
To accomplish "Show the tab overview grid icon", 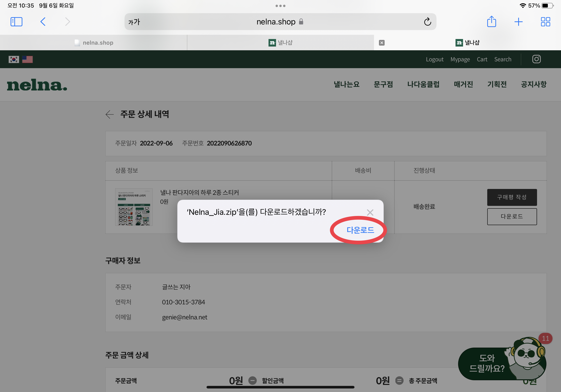I will coord(545,22).
